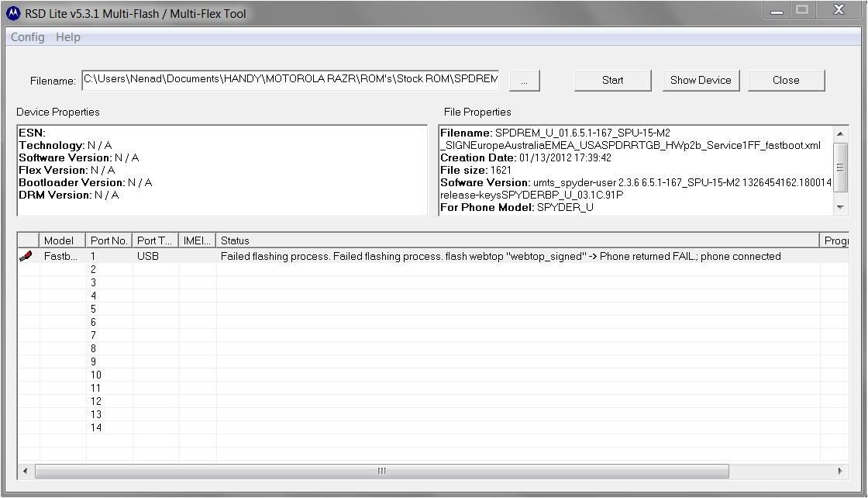Select port number 8 row
This screenshot has width=868, height=498.
pyautogui.click(x=433, y=348)
